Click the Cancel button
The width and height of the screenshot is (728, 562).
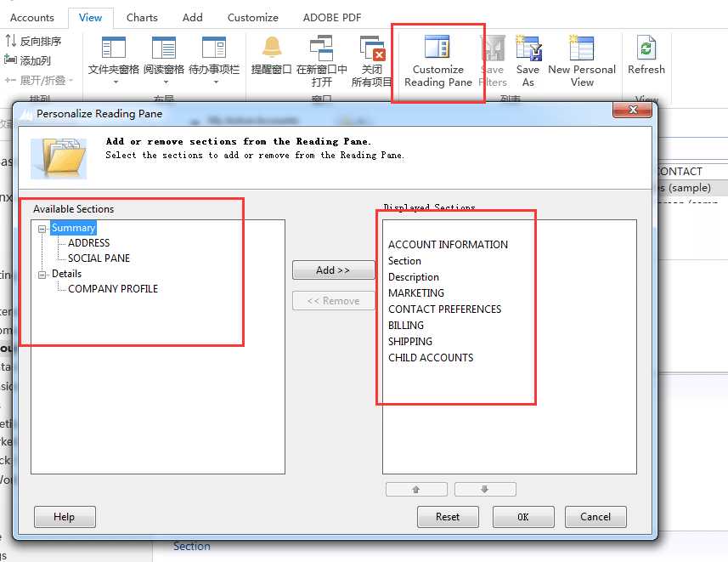595,517
